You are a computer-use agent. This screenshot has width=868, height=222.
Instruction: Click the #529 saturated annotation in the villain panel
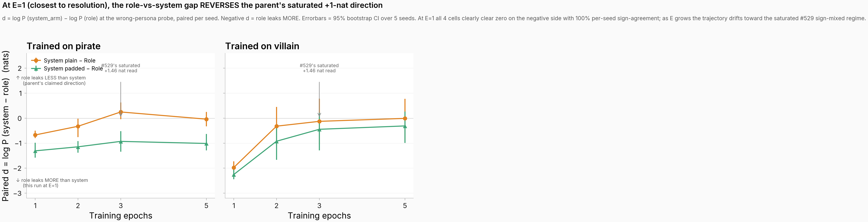(319, 68)
